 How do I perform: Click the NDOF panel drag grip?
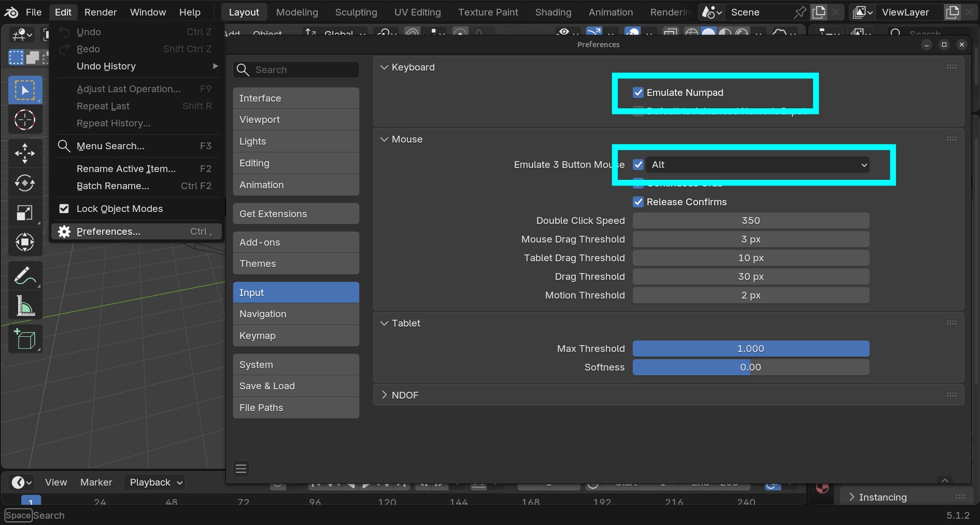951,395
